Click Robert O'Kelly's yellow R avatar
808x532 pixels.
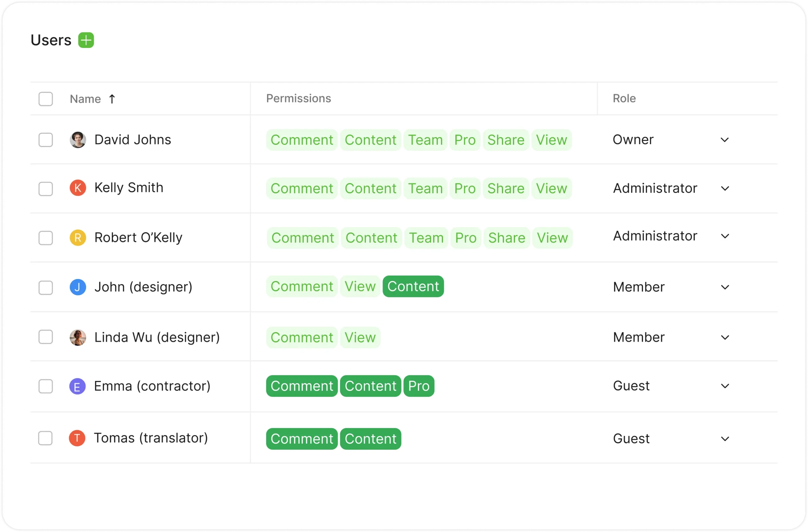pyautogui.click(x=78, y=237)
